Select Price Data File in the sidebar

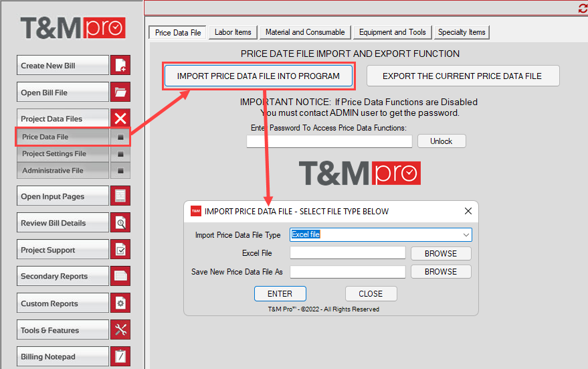(x=63, y=137)
